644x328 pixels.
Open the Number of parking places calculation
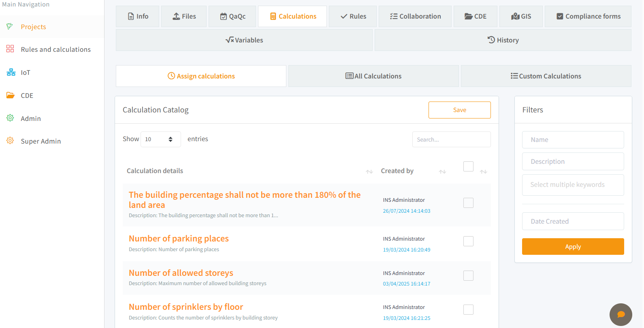pyautogui.click(x=179, y=239)
